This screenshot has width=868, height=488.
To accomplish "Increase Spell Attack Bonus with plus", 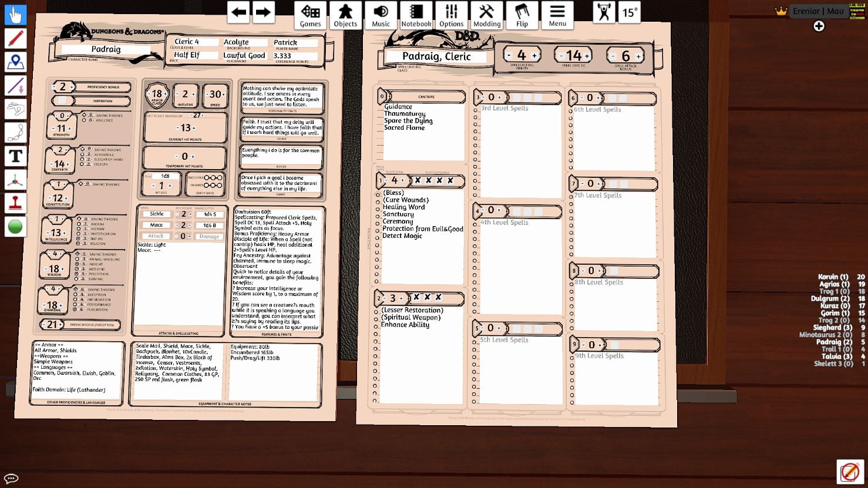I will [x=638, y=56].
